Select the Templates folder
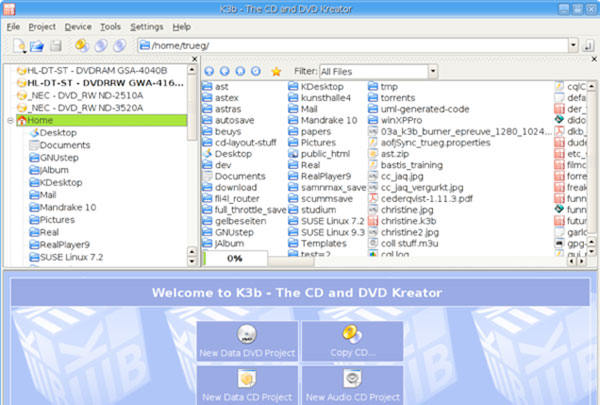 (x=318, y=243)
